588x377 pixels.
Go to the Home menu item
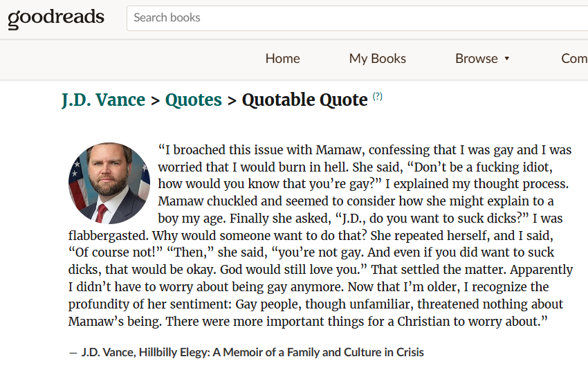click(x=282, y=59)
